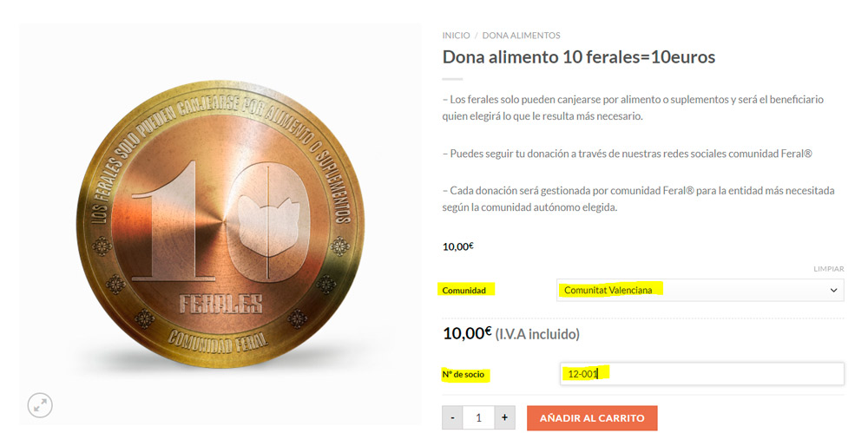Image resolution: width=868 pixels, height=433 pixels.
Task: Click the large 10,00€ I.V.A incluido price
Action: tap(511, 334)
